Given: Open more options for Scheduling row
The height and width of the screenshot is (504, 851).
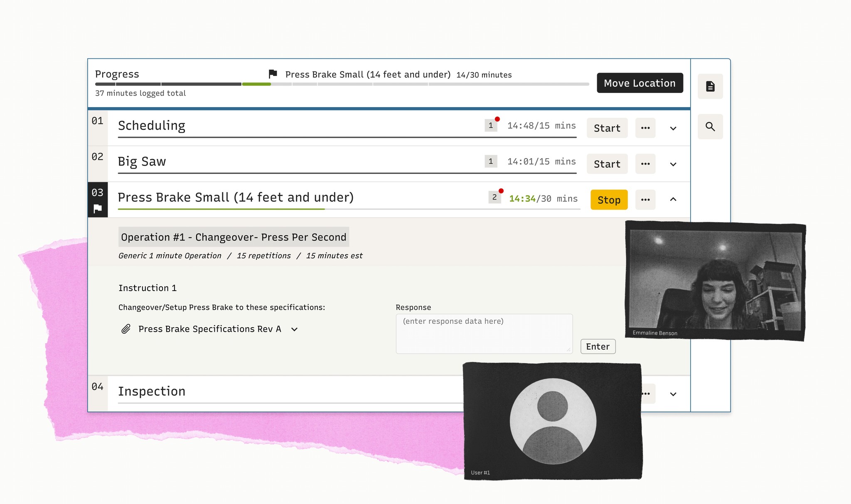Looking at the screenshot, I should click(x=645, y=128).
